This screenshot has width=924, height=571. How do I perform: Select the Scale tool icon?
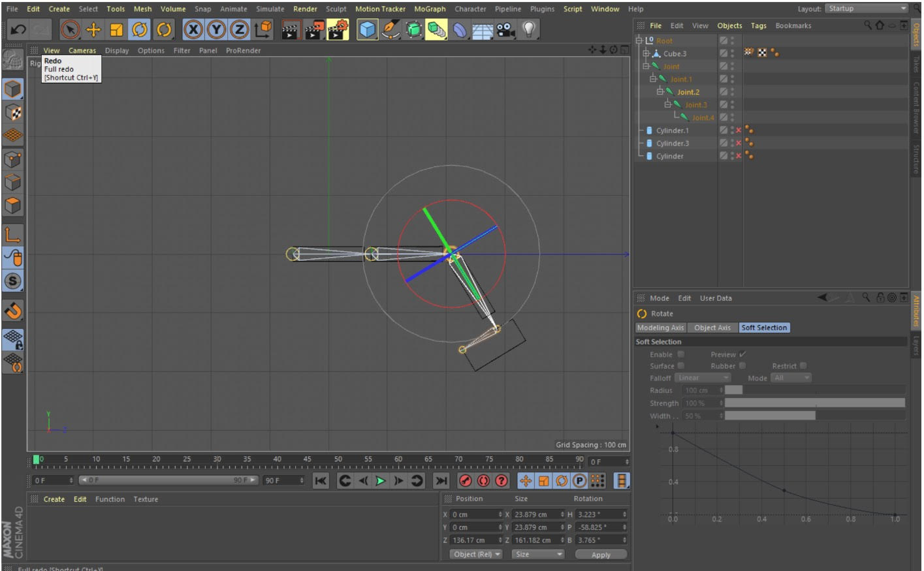coord(116,29)
